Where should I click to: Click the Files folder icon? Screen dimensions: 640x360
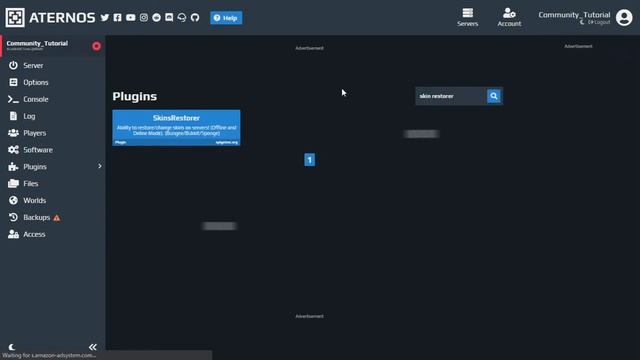(x=13, y=184)
